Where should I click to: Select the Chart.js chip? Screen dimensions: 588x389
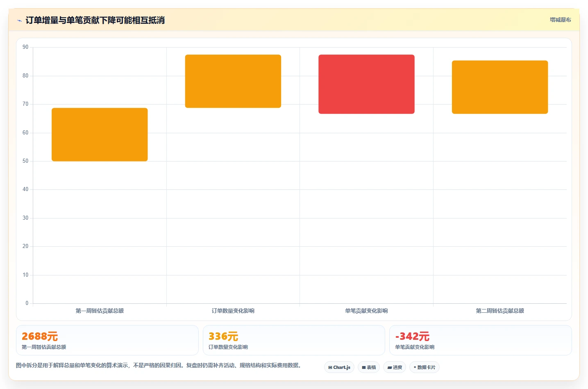(339, 367)
